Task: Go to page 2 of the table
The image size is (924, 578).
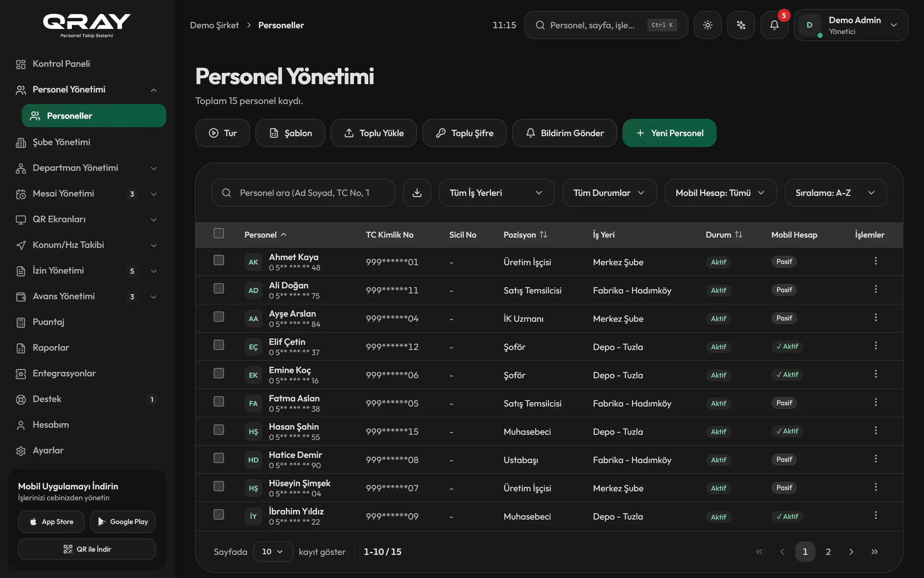Action: (828, 552)
